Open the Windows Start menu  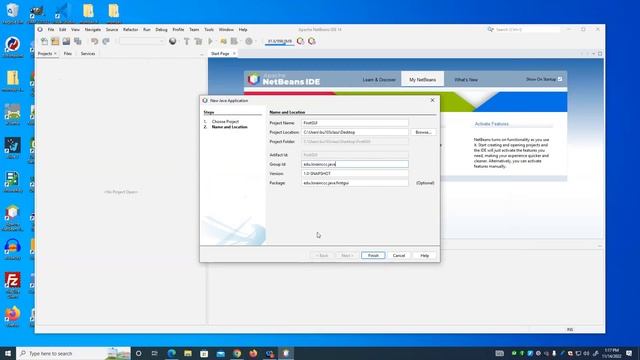(x=8, y=353)
